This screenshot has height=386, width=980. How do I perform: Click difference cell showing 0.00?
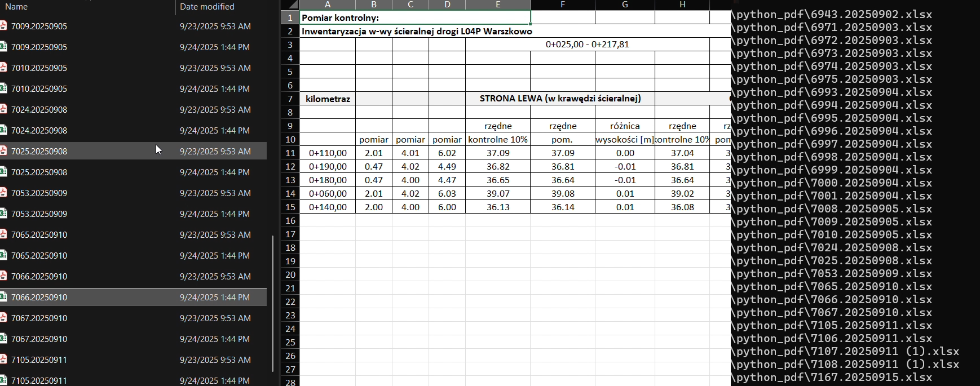625,153
